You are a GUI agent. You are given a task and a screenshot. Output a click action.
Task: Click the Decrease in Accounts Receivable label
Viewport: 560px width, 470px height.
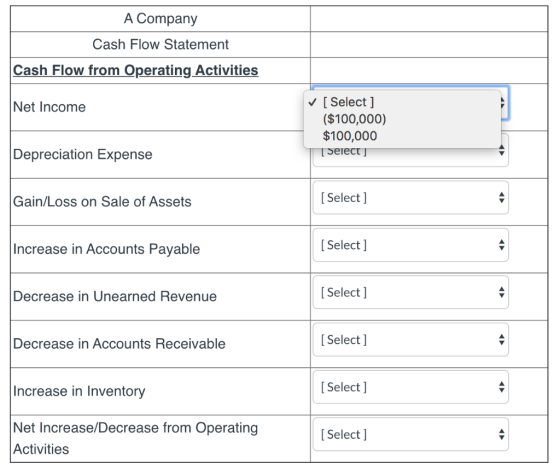tap(119, 344)
